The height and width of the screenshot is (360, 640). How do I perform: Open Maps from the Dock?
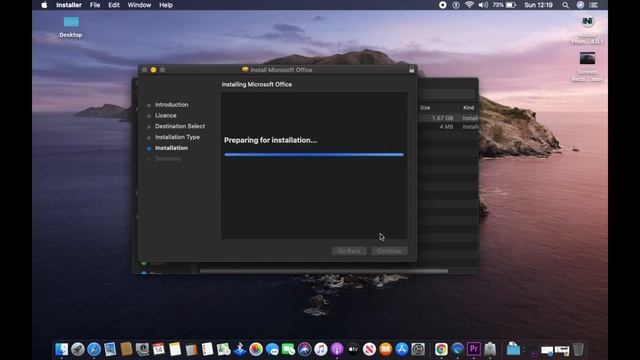(223, 349)
